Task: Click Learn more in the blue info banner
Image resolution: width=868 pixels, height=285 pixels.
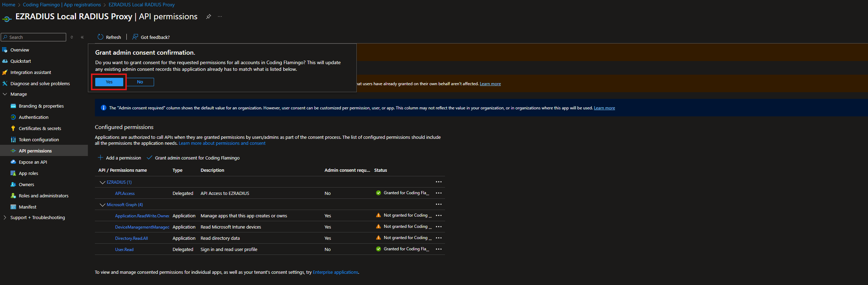Action: [x=604, y=108]
